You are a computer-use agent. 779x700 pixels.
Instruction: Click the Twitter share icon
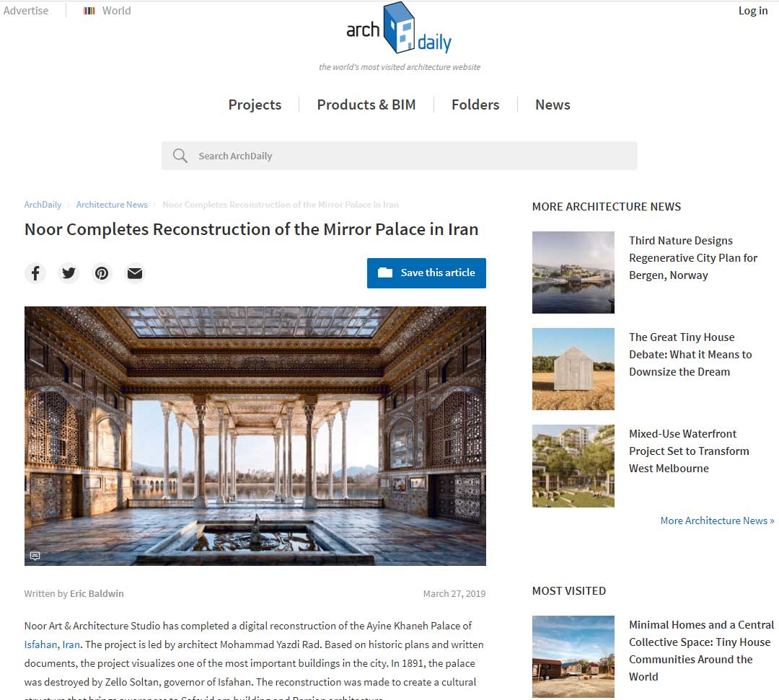[x=69, y=273]
